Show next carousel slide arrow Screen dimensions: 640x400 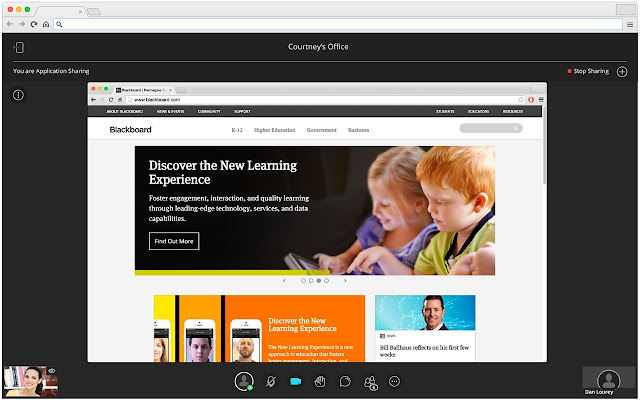pos(345,281)
